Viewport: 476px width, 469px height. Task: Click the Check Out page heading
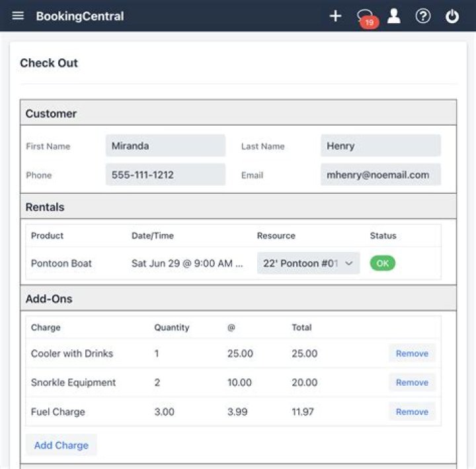tap(49, 63)
